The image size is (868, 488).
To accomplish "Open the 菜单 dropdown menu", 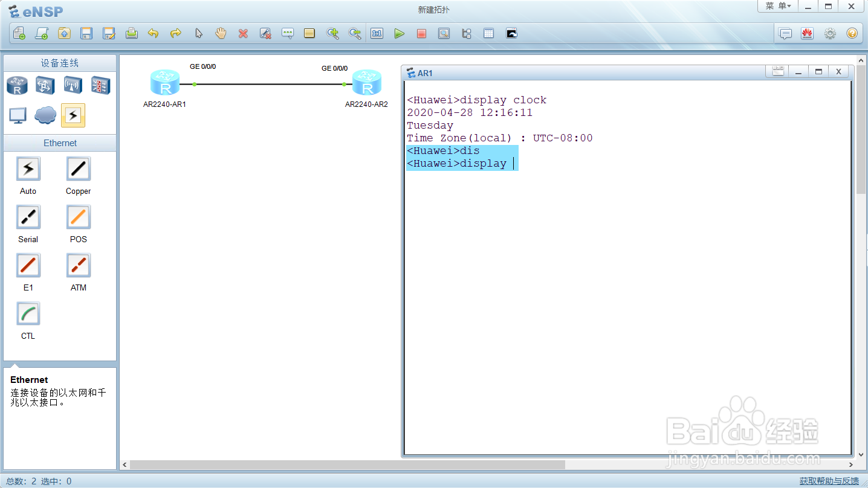I will pos(778,6).
